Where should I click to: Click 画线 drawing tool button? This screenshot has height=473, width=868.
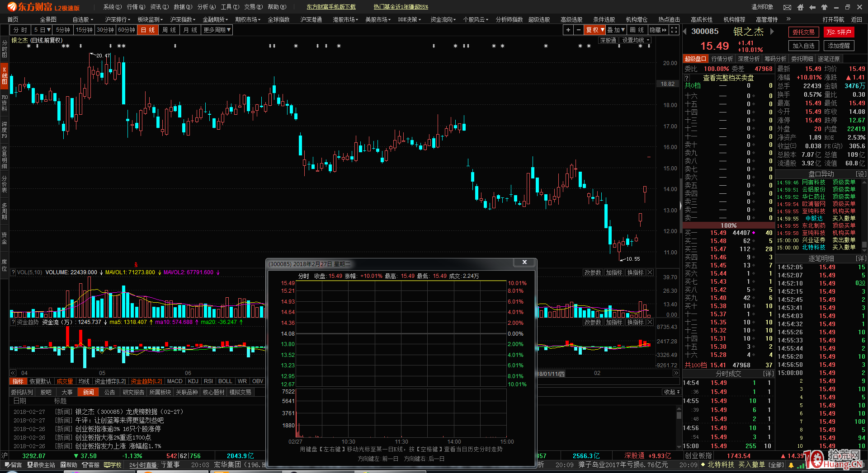(637, 30)
